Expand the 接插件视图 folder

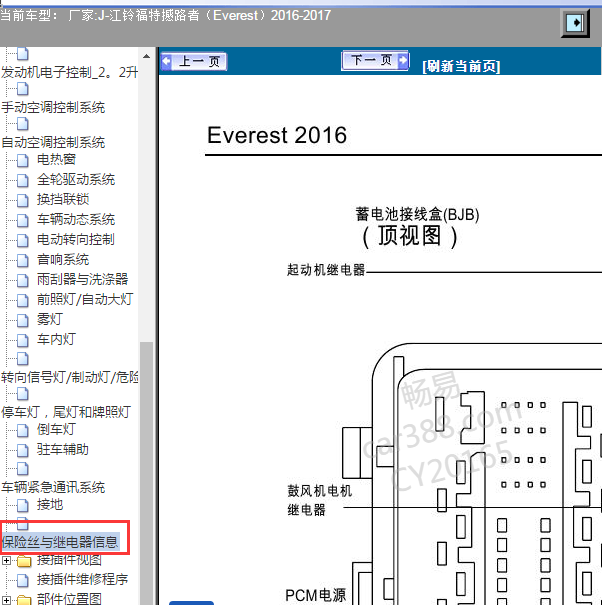click(x=6, y=560)
